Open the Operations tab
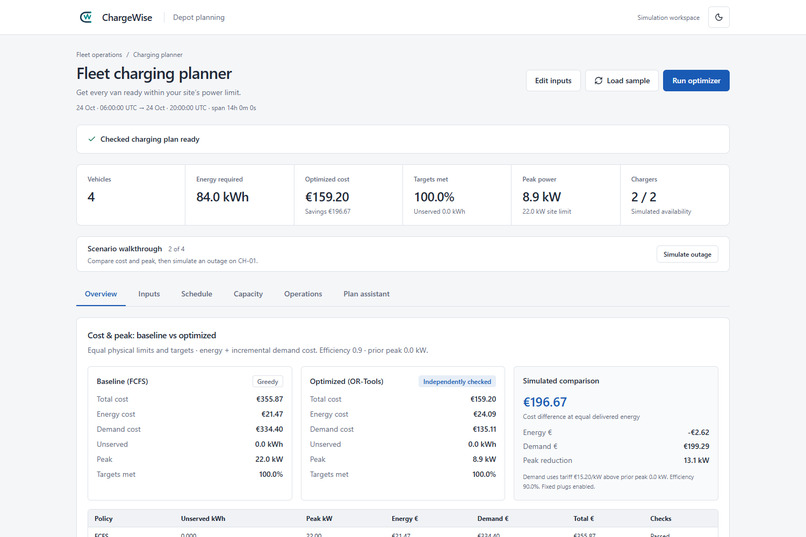This screenshot has height=537, width=806. pyautogui.click(x=303, y=294)
